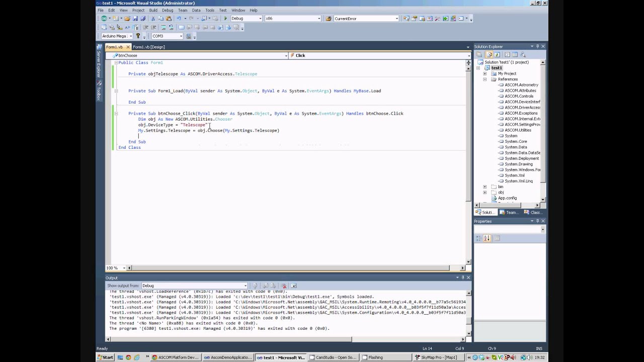
Task: Click the Save All toolbar icon
Action: (x=142, y=19)
